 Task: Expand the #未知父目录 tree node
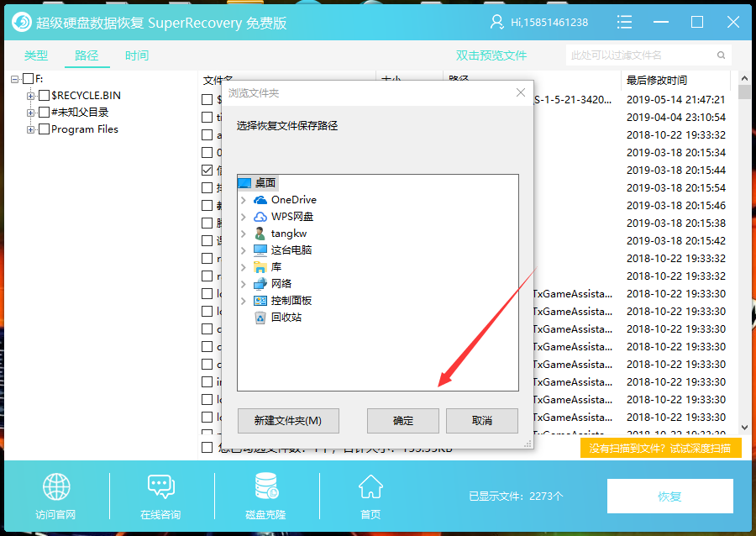pyautogui.click(x=31, y=113)
